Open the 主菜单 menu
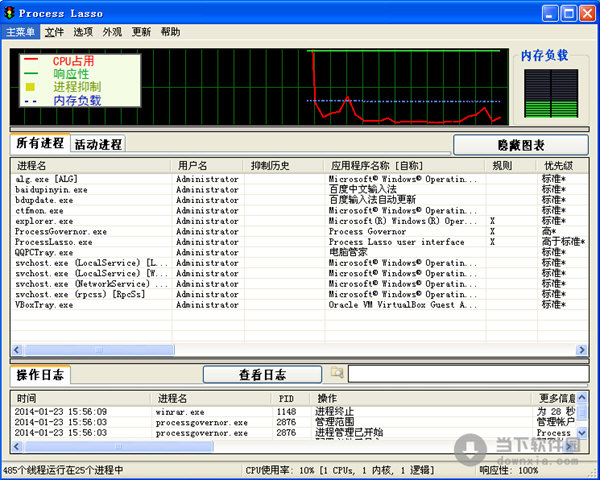 pos(20,32)
